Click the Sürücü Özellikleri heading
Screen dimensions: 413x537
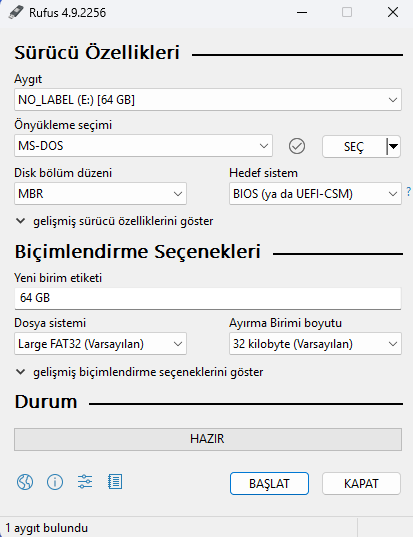point(97,53)
